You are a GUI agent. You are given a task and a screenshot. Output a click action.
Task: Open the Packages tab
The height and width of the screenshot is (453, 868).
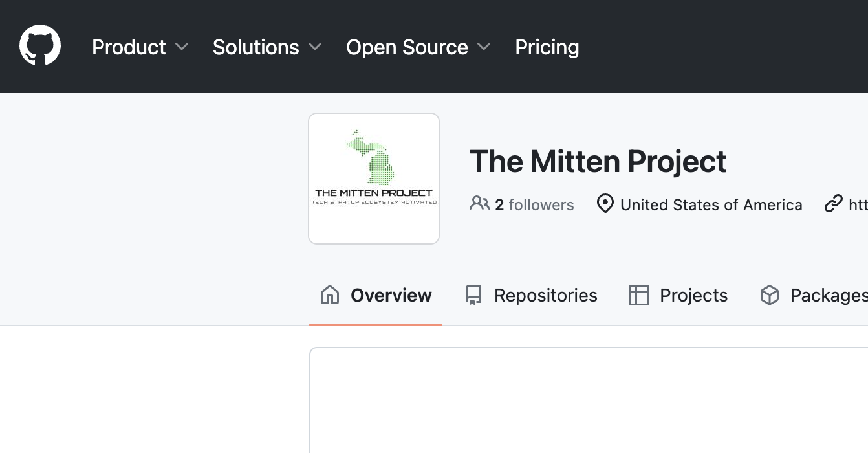(829, 295)
